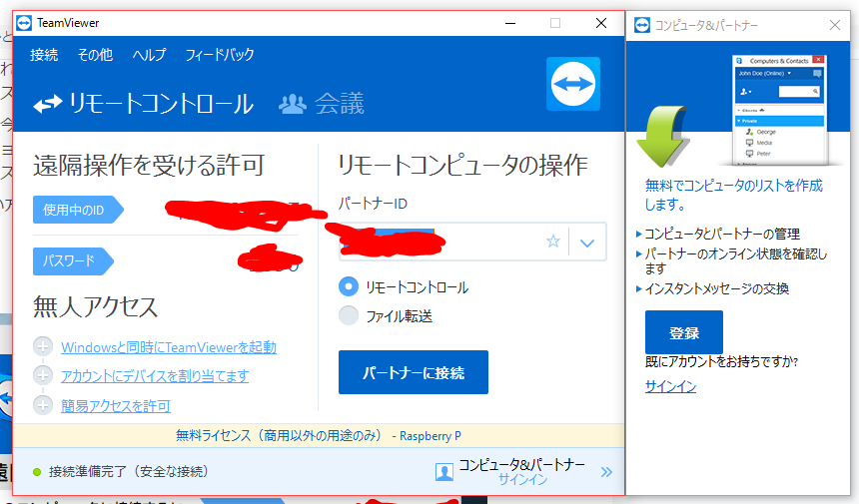
Task: Click 既にアカウントをお持ちですか? text
Action: pyautogui.click(x=721, y=361)
